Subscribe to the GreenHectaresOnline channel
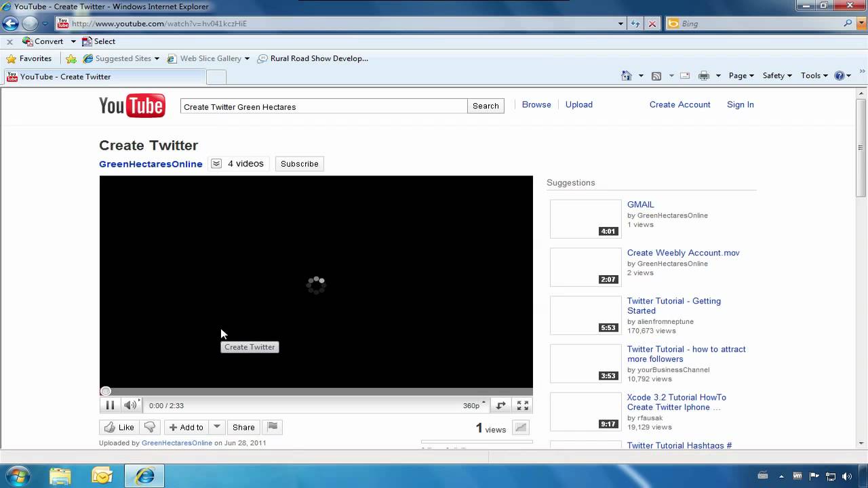Screen dimensions: 868x488 tap(299, 164)
